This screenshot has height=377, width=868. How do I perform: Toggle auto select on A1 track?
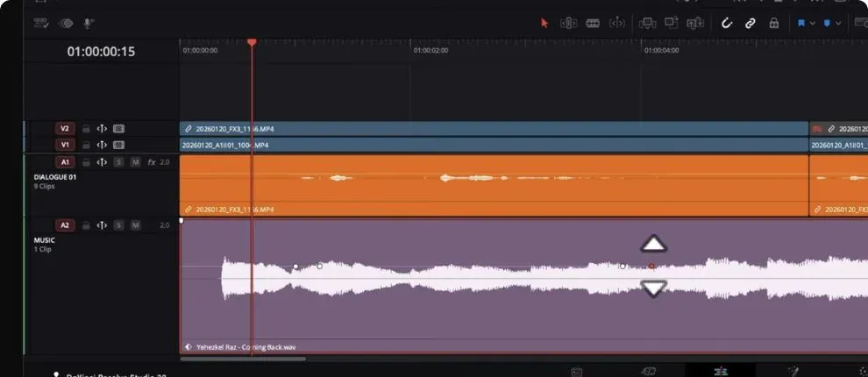coord(102,162)
